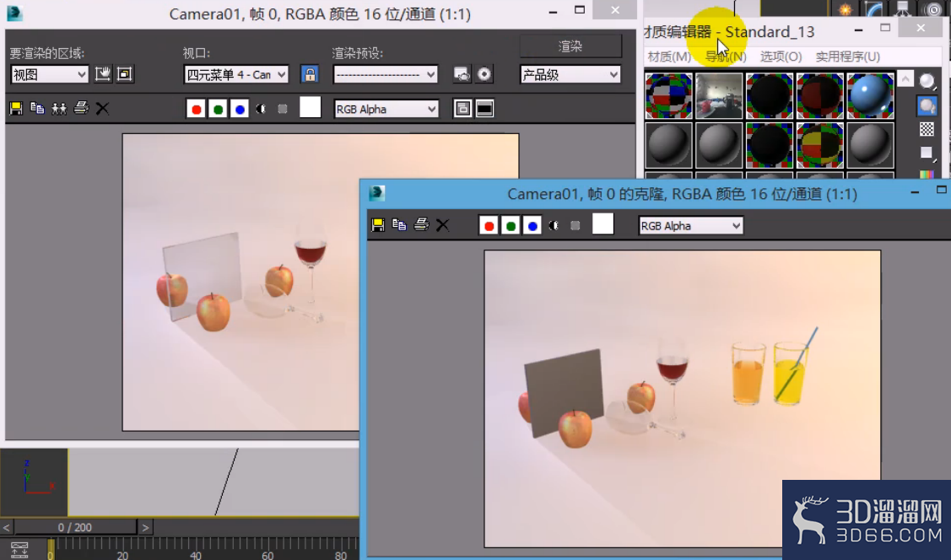This screenshot has height=560, width=951.
Task: Open 材质(M) menu in material editor
Action: [669, 57]
